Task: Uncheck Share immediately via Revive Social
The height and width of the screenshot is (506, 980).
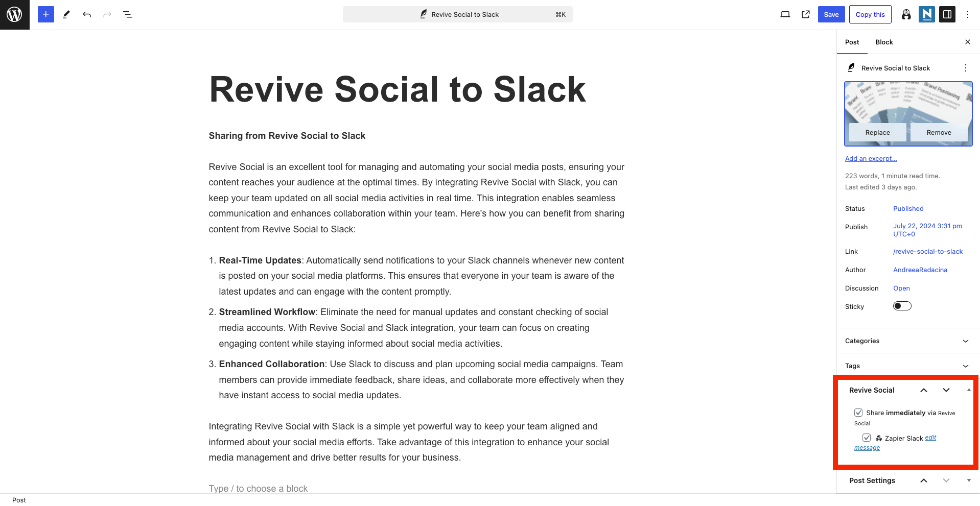Action: [x=858, y=413]
